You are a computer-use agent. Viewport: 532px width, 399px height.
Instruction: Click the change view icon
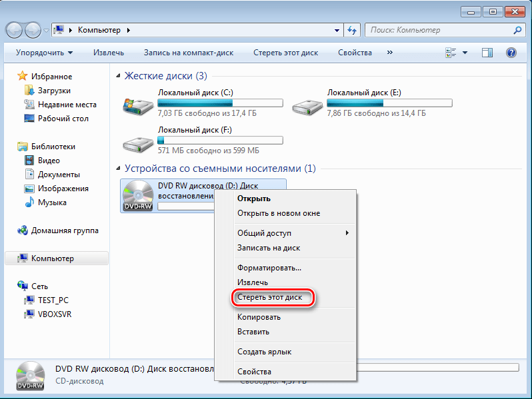pyautogui.click(x=451, y=53)
